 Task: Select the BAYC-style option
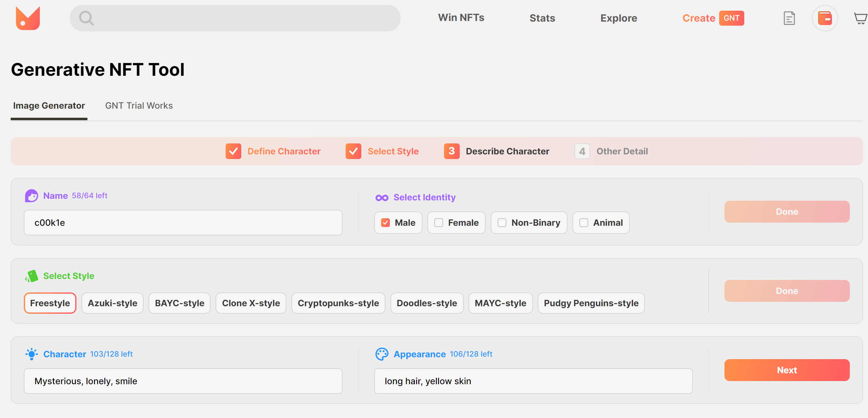coord(179,303)
